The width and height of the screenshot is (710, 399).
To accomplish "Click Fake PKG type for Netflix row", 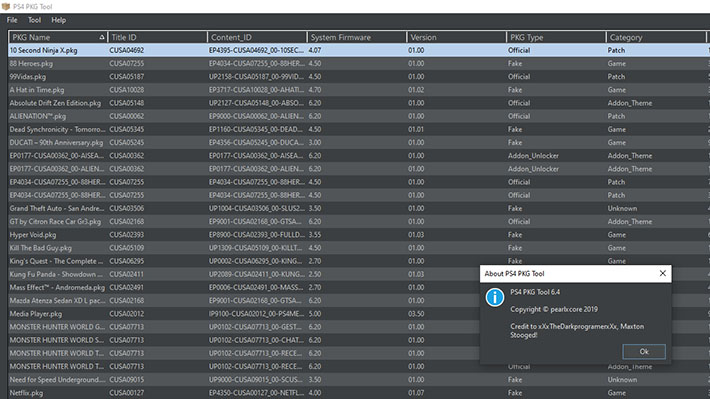I will coord(515,393).
